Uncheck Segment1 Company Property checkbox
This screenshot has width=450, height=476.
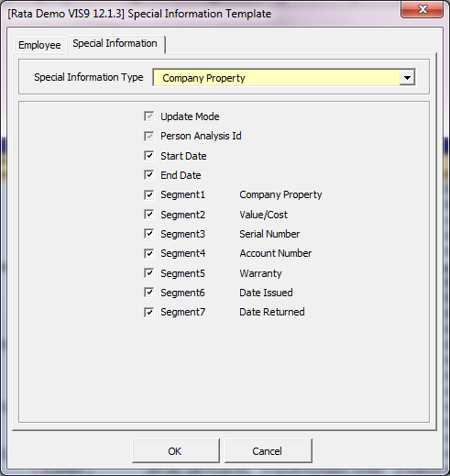[x=148, y=194]
